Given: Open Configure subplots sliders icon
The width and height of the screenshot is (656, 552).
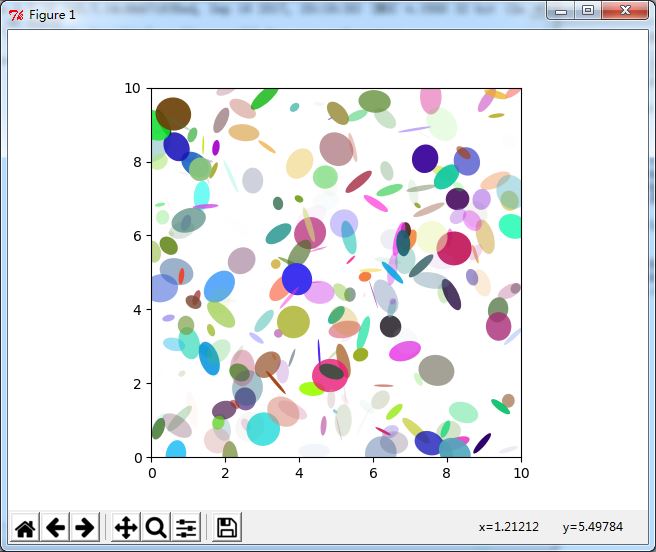Looking at the screenshot, I should (x=186, y=527).
